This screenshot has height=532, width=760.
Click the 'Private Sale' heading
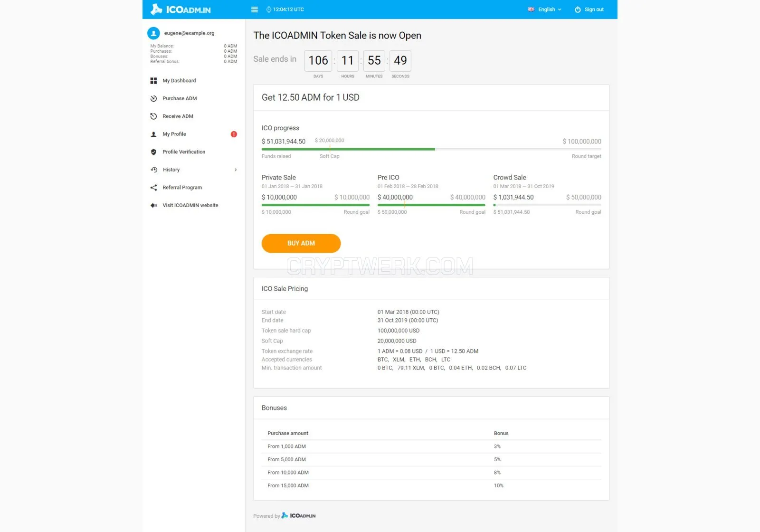click(279, 178)
